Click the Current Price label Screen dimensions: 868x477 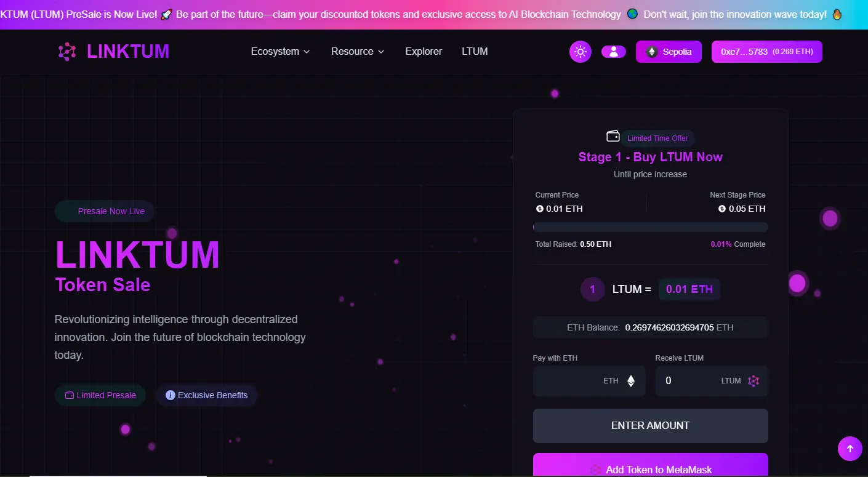(x=557, y=194)
